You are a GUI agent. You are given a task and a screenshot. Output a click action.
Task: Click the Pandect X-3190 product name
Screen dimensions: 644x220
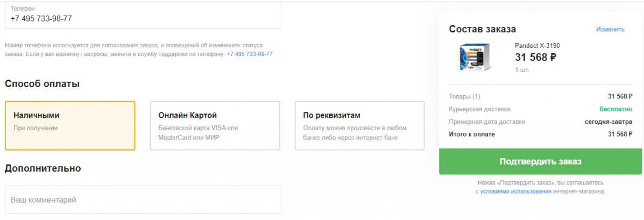(537, 46)
